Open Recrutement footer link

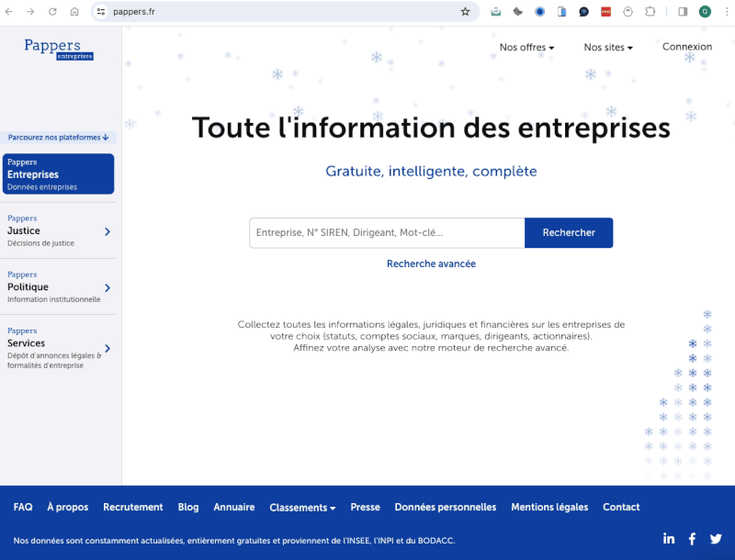click(133, 507)
